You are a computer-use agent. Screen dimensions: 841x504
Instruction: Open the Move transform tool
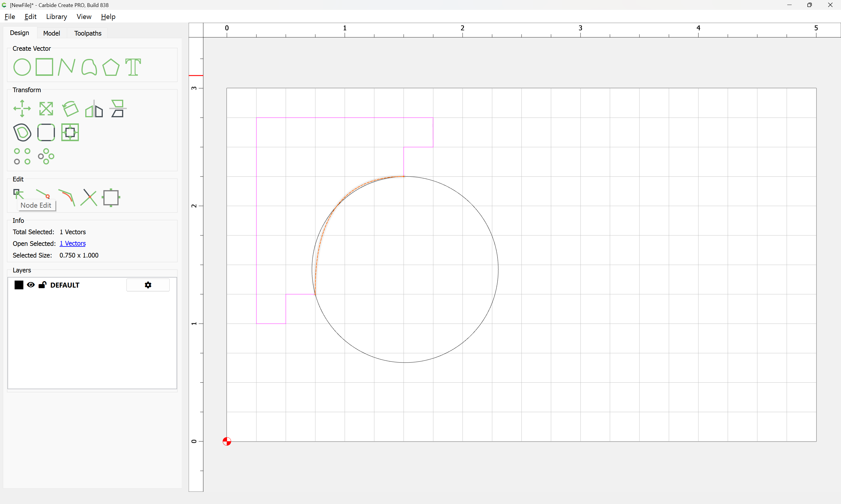point(22,109)
